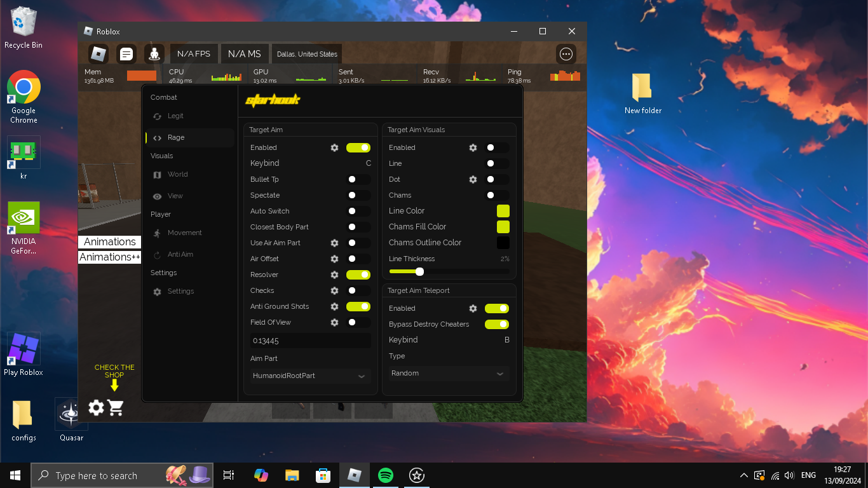Select the Play Roblox desktop shortcut
This screenshot has height=488, width=868.
click(24, 355)
